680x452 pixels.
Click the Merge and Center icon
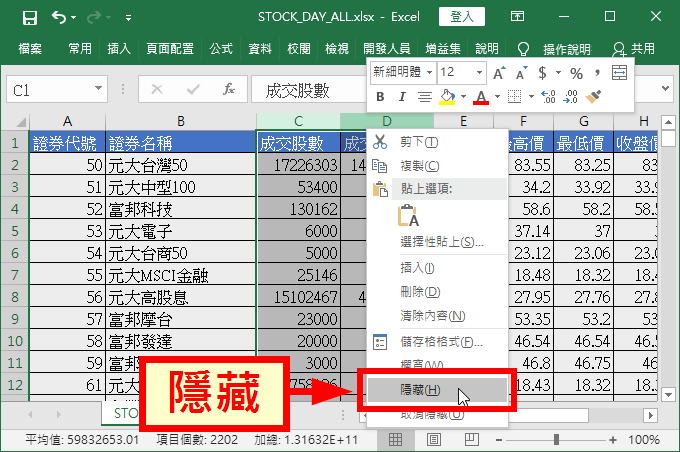coord(619,73)
